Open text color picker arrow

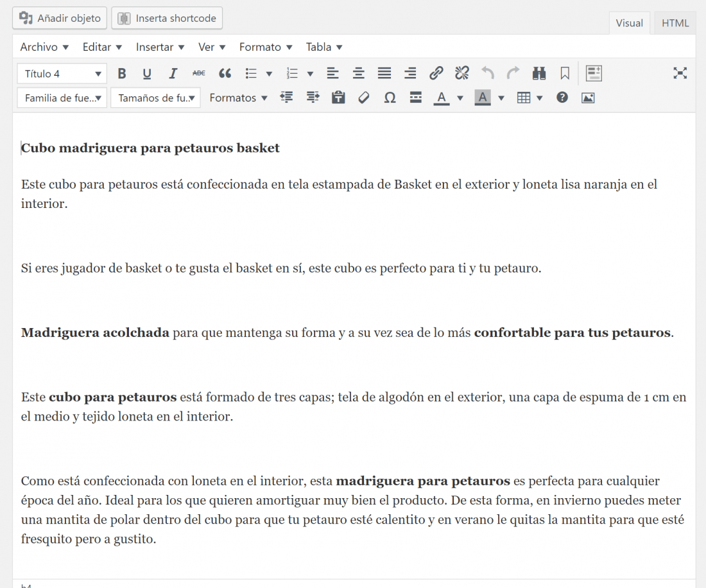[x=460, y=98]
